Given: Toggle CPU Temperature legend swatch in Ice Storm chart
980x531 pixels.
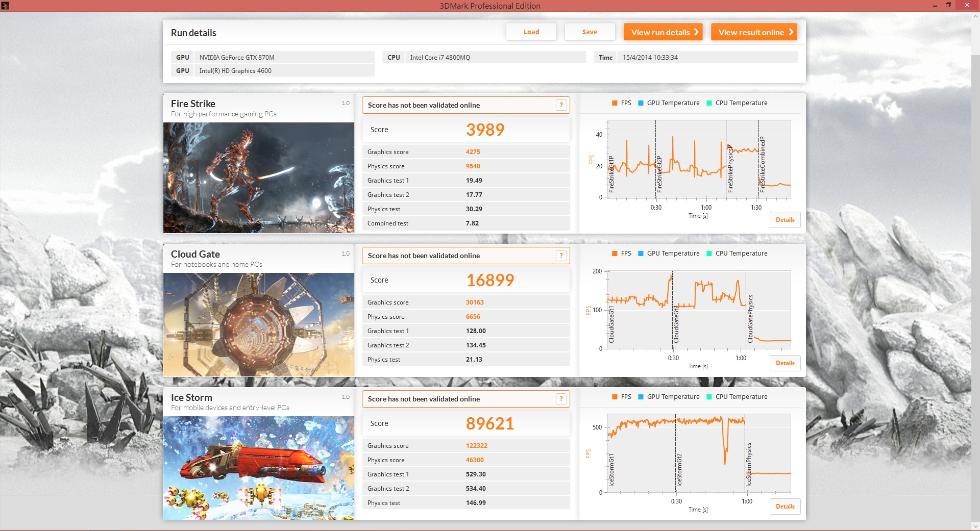Looking at the screenshot, I should click(709, 397).
